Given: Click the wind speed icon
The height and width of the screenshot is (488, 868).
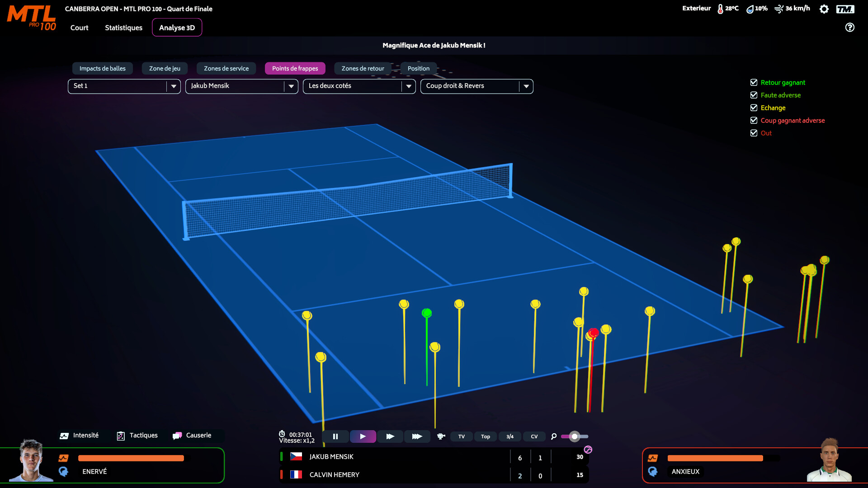Looking at the screenshot, I should click(779, 9).
